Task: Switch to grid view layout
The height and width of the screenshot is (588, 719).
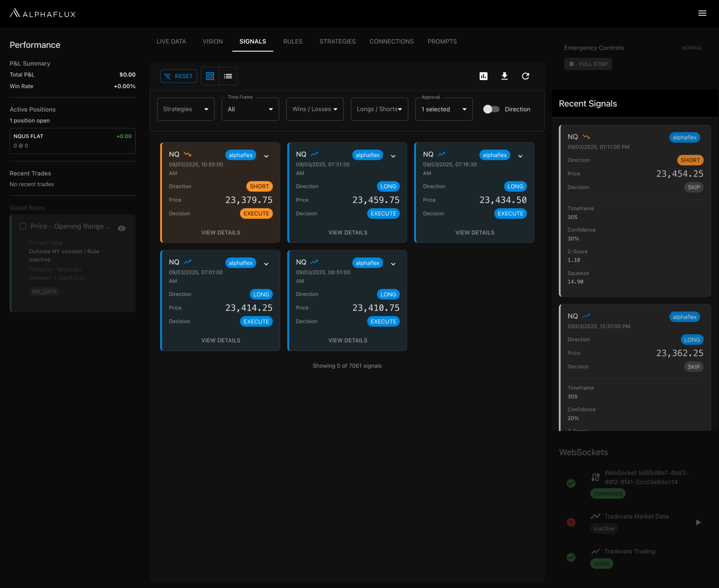Action: [x=210, y=76]
